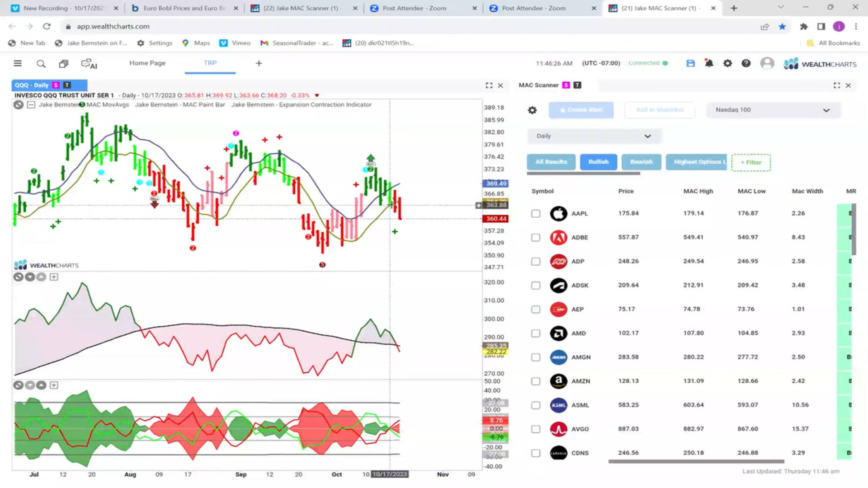Image resolution: width=868 pixels, height=488 pixels.
Task: Hide the bottom Expansion Contraction pane
Action: [18, 385]
